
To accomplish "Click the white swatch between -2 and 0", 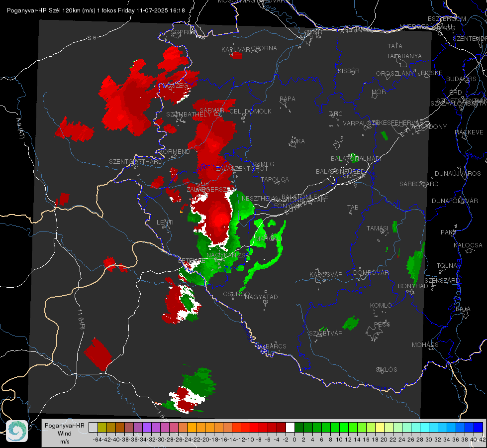I will 290,427.
